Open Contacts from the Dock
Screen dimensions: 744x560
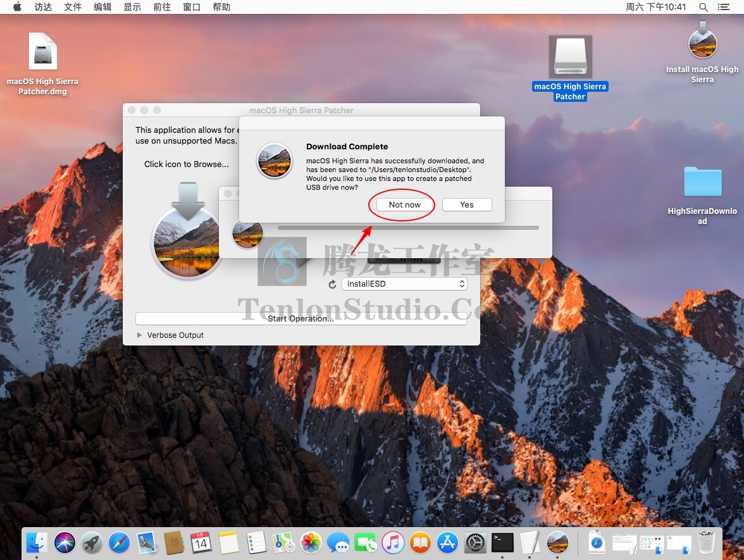pos(174,542)
